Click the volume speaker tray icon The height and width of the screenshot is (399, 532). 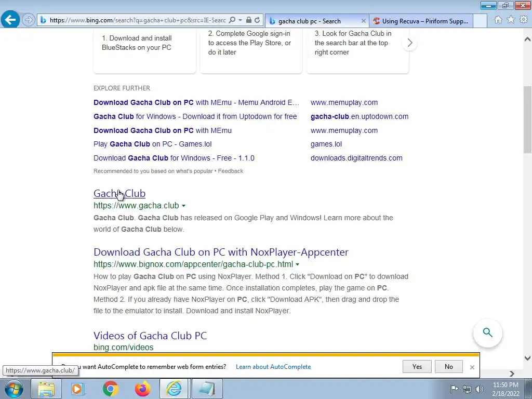click(x=480, y=389)
